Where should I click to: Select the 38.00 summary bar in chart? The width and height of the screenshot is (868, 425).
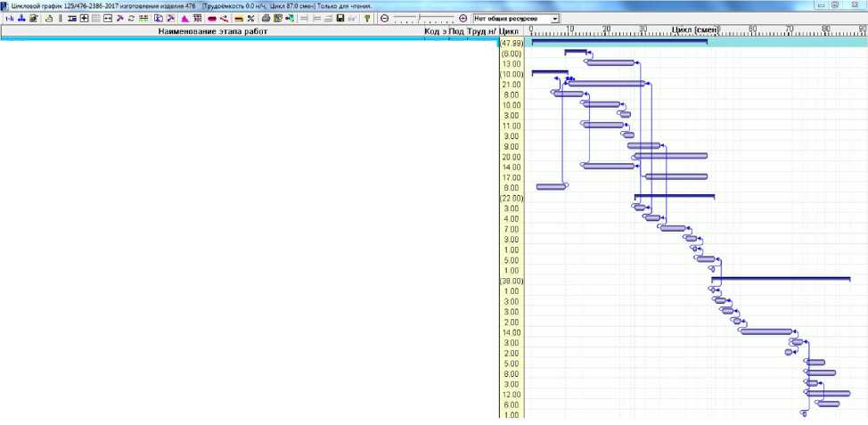click(x=781, y=279)
